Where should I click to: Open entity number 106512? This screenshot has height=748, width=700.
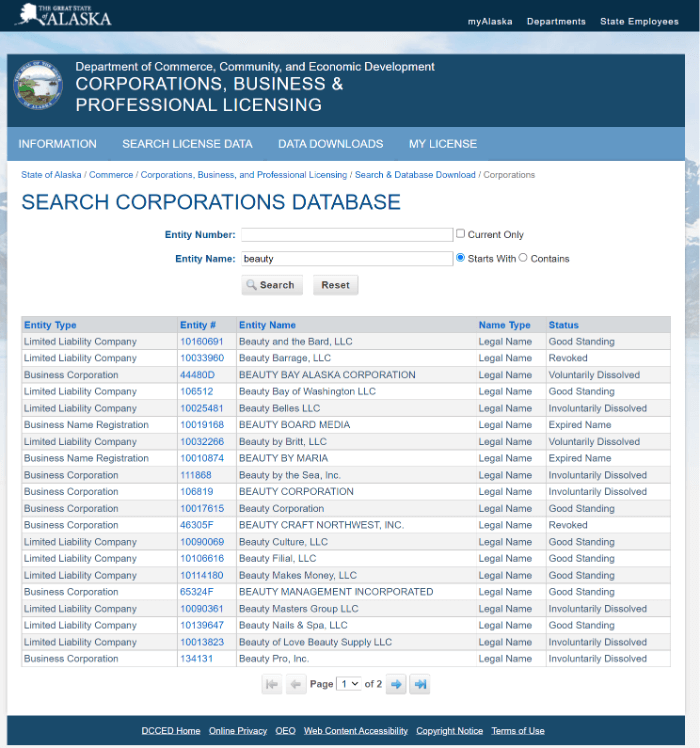pyautogui.click(x=197, y=391)
